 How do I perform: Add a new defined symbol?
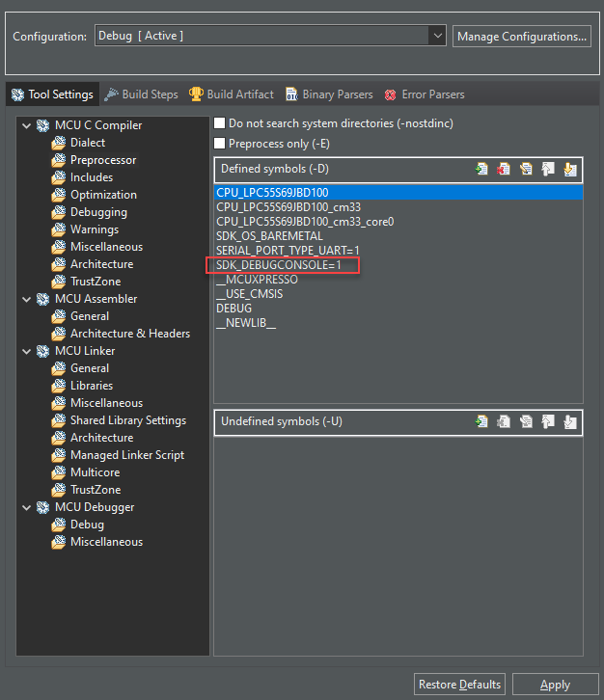481,169
